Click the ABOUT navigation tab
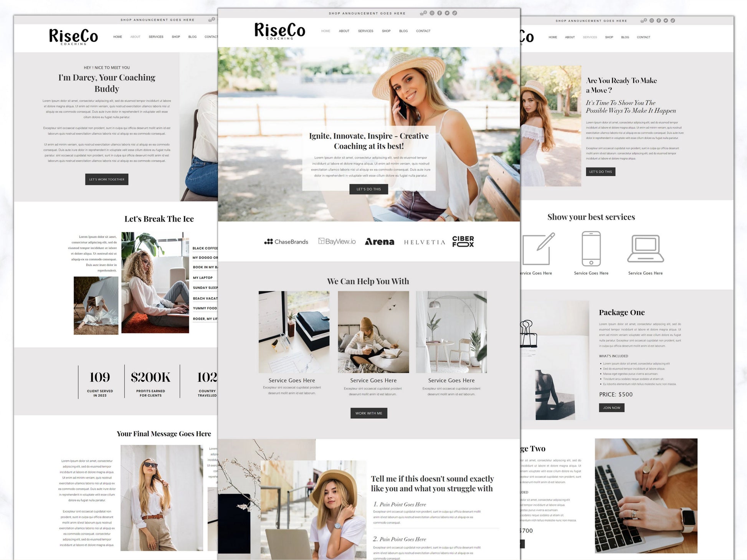 point(344,31)
